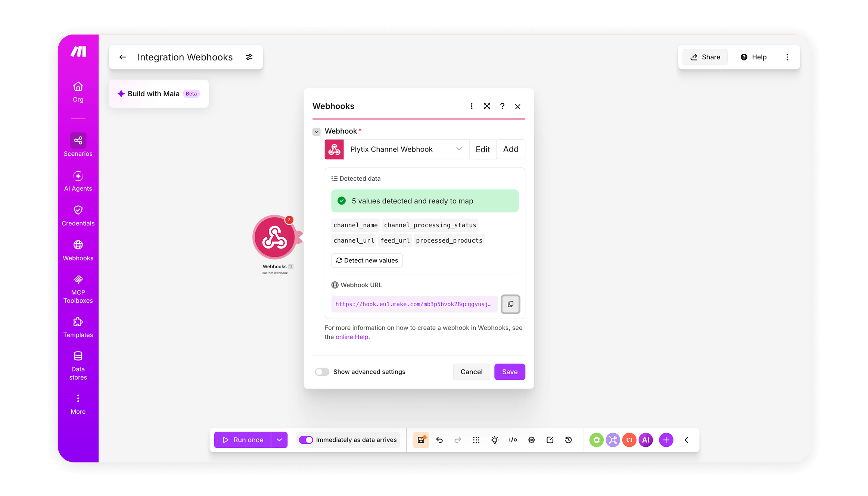868x496 pixels.
Task: Go back using the arrow beside Integration Webhooks
Action: 122,57
